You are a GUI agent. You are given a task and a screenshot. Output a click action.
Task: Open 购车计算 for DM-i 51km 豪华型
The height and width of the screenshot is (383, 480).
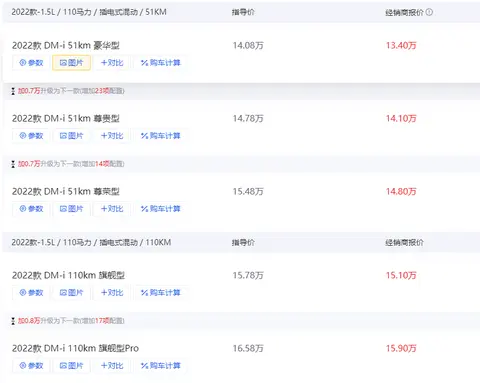tap(161, 63)
